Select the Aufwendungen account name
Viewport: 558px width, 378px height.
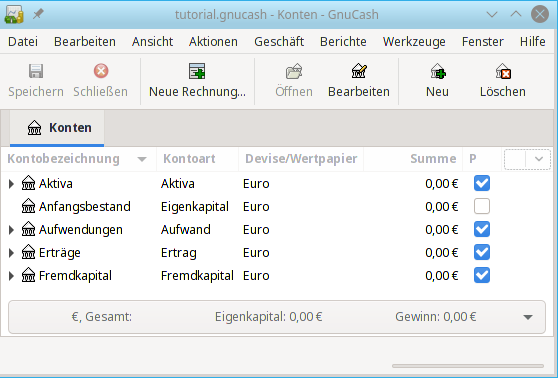tap(81, 230)
